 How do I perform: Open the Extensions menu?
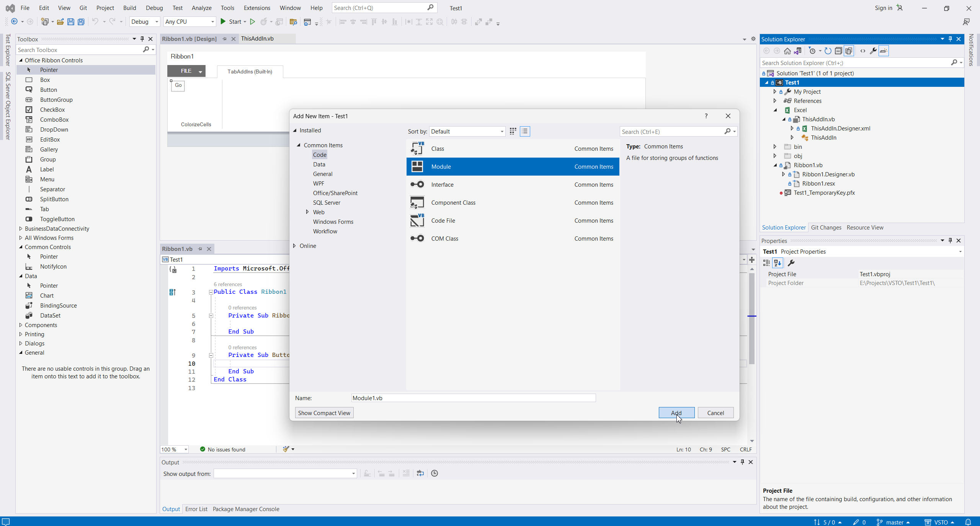(256, 8)
